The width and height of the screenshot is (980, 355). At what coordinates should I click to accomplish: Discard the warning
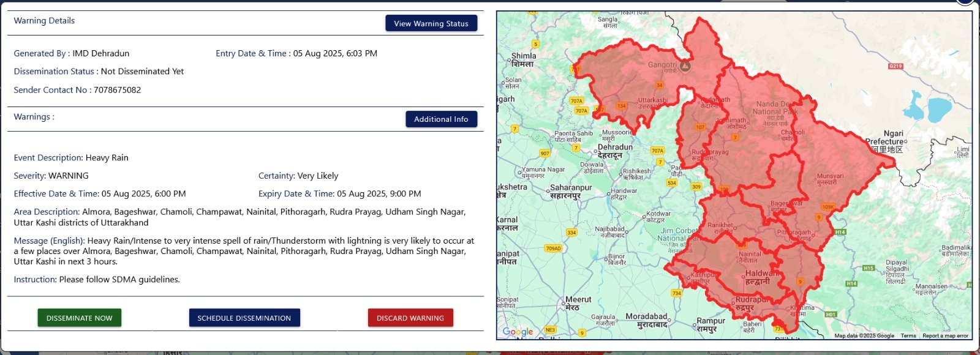(x=410, y=318)
